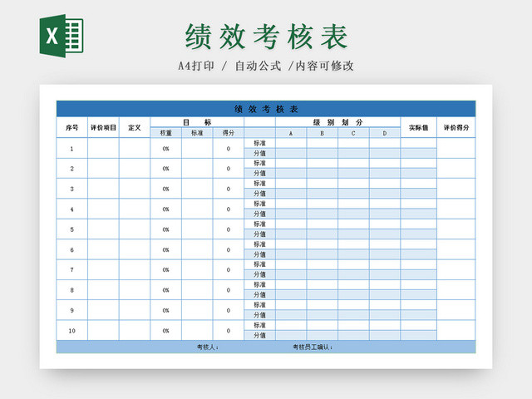Click the 0 score cell in row 1
The height and width of the screenshot is (399, 532).
click(229, 148)
